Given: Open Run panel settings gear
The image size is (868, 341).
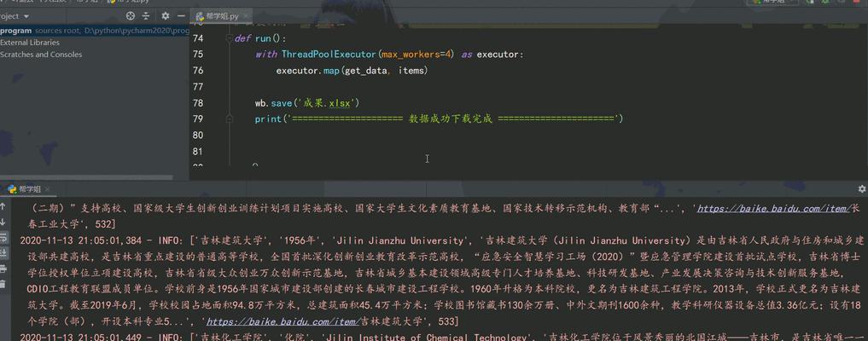Looking at the screenshot, I should (861, 189).
